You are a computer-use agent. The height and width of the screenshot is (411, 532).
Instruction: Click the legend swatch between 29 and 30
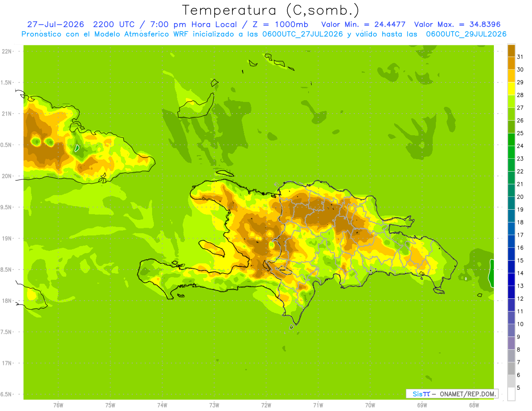[511, 76]
